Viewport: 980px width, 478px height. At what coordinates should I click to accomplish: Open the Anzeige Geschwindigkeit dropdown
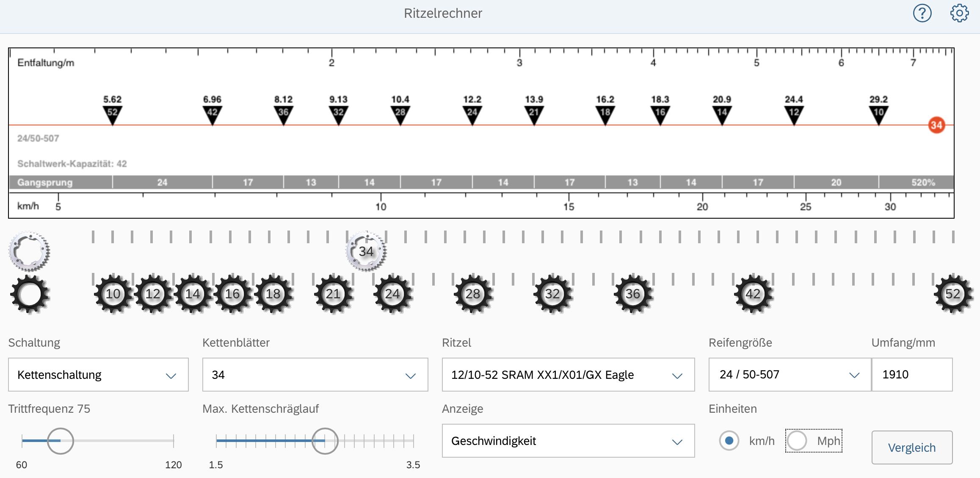point(568,441)
